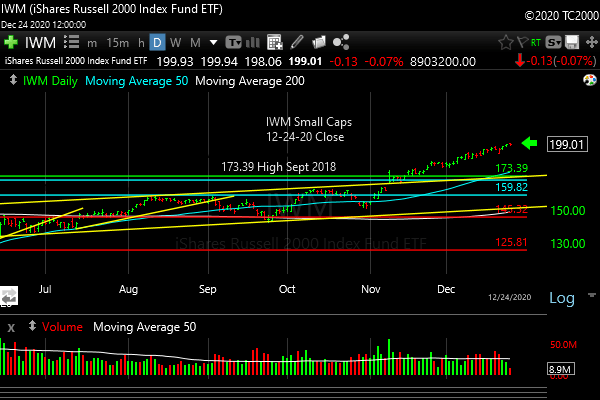Click the red Volume label

click(x=62, y=327)
